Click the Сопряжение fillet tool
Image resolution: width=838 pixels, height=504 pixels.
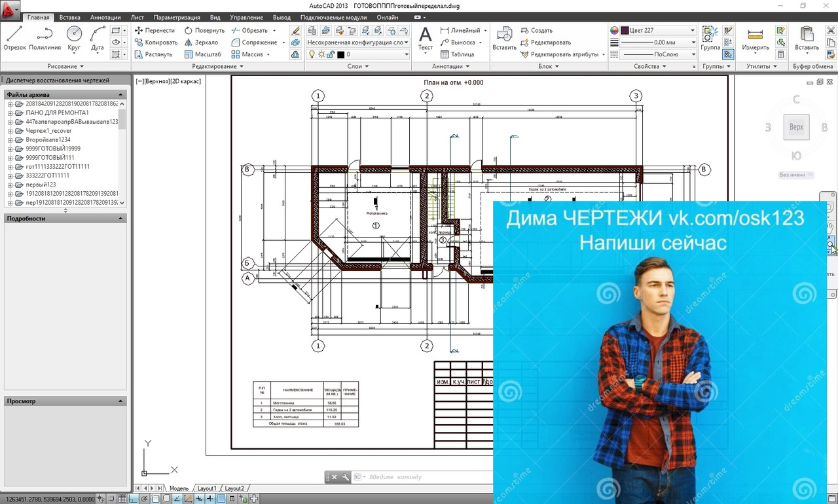[x=254, y=42]
